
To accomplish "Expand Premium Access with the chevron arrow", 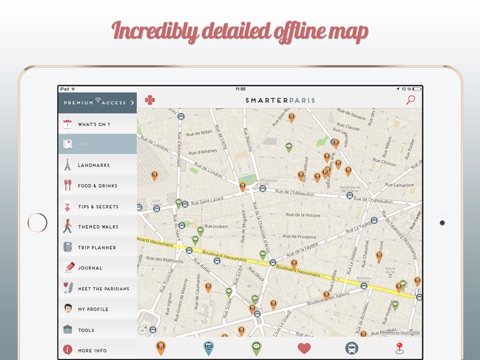I will pos(132,103).
